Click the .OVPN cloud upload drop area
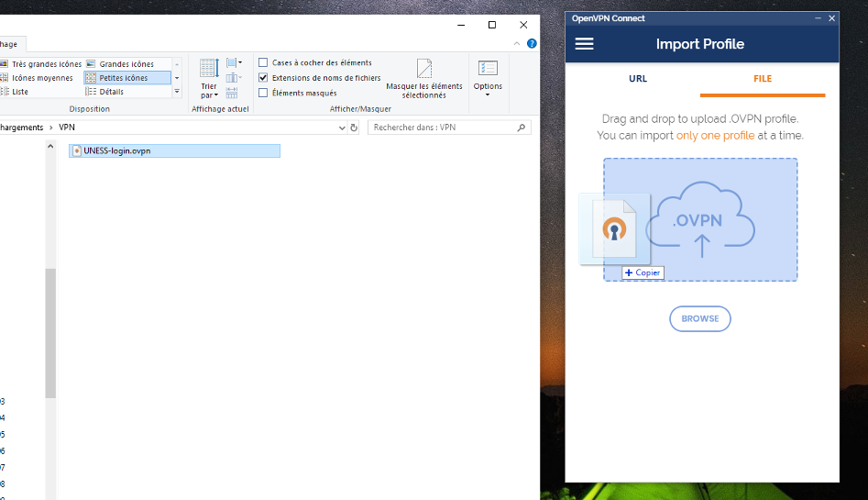868x500 pixels. [700, 219]
